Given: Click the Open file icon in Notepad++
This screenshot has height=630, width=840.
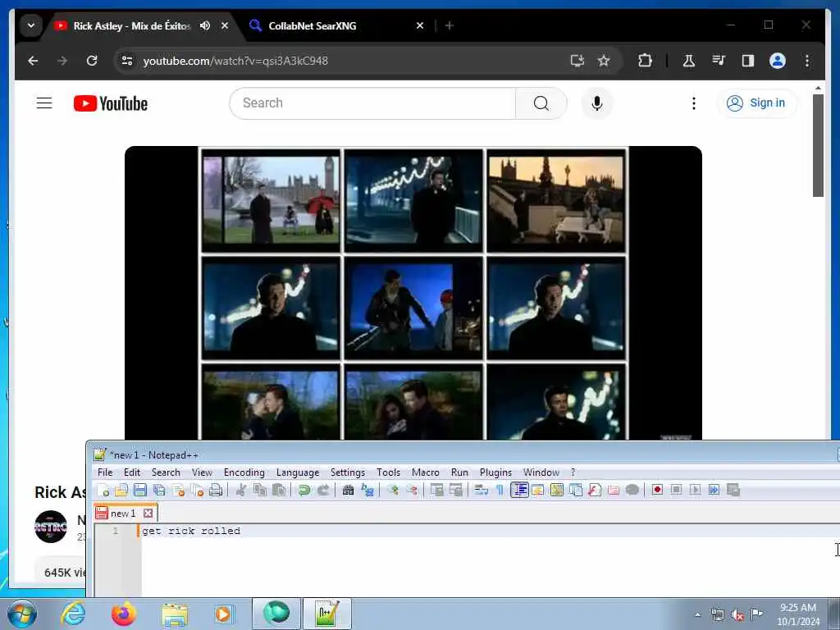Looking at the screenshot, I should point(121,490).
